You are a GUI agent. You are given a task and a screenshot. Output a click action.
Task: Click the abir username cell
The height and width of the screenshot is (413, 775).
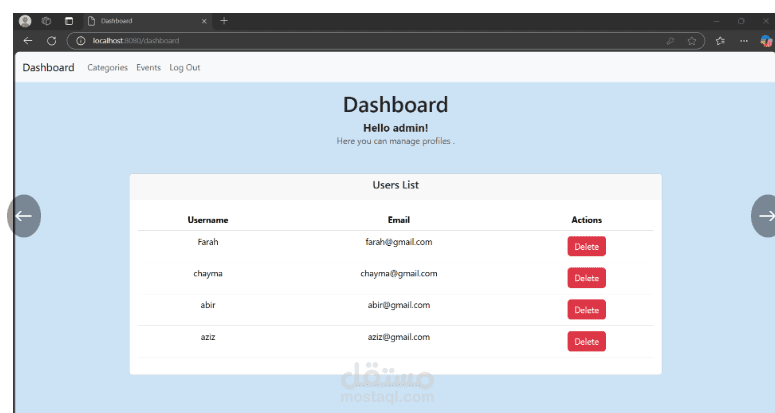tap(208, 305)
